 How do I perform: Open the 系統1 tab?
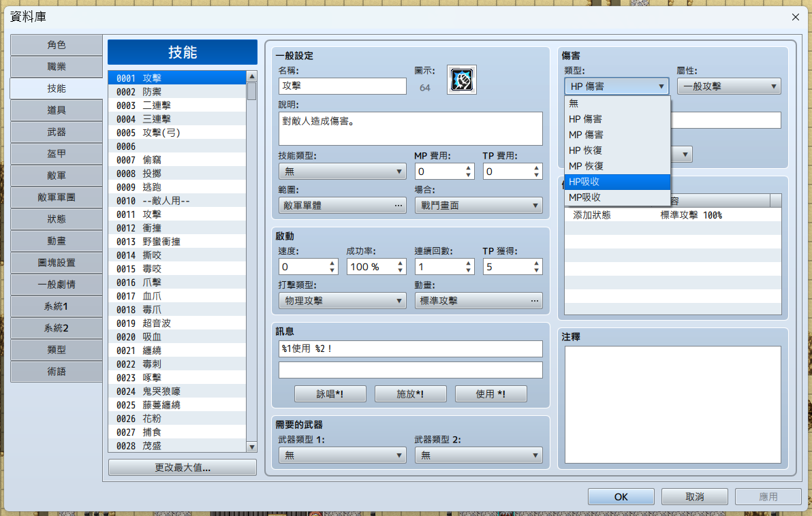[57, 306]
